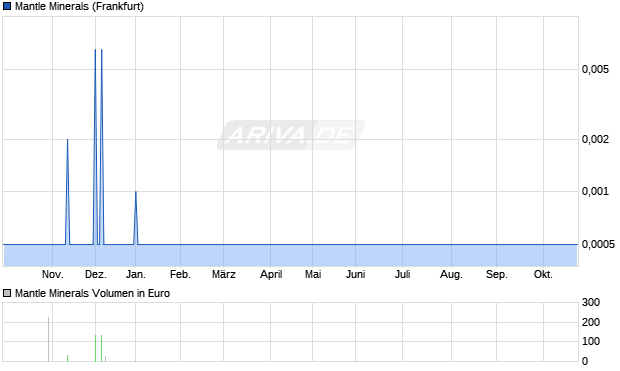Click the 'Mantle Minerals (Frankfurt)' chart title
This screenshot has height=371, width=620.
[79, 6]
